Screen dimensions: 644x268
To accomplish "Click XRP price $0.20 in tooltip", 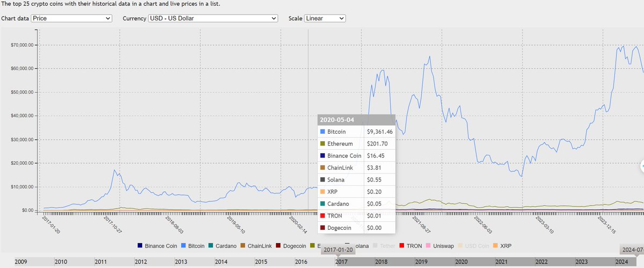I will click(374, 192).
